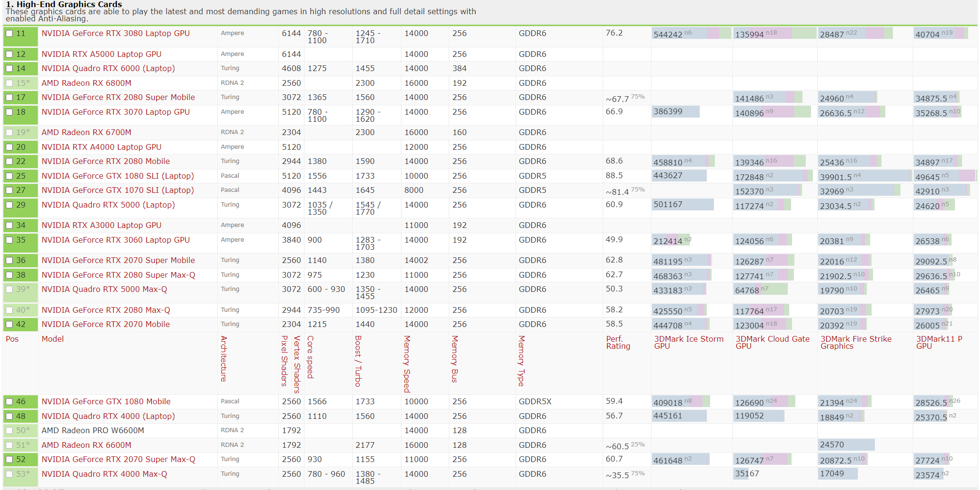Sort table by Model header
The image size is (980, 490).
coord(53,339)
